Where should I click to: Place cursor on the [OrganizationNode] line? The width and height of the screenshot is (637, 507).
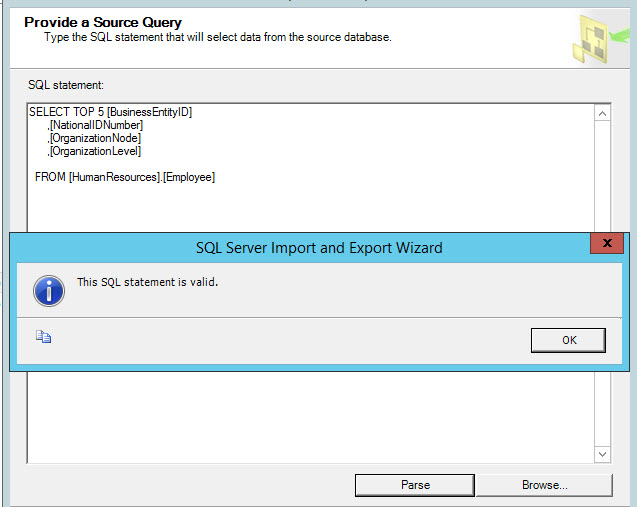click(x=96, y=138)
